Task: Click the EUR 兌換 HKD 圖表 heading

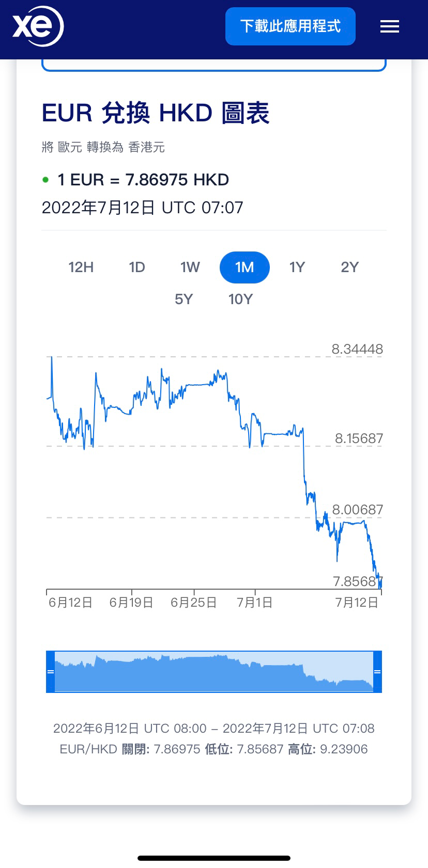Action: click(156, 113)
